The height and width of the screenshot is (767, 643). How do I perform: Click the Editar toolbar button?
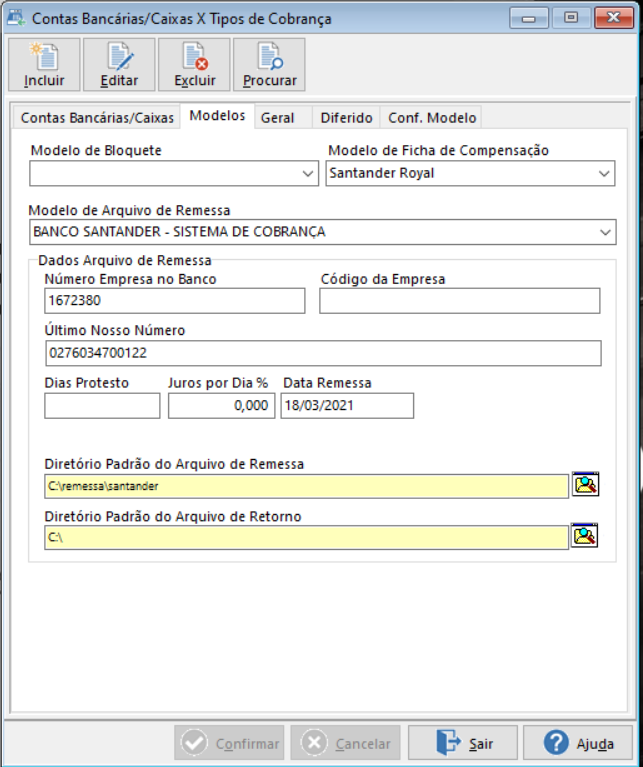click(x=119, y=65)
